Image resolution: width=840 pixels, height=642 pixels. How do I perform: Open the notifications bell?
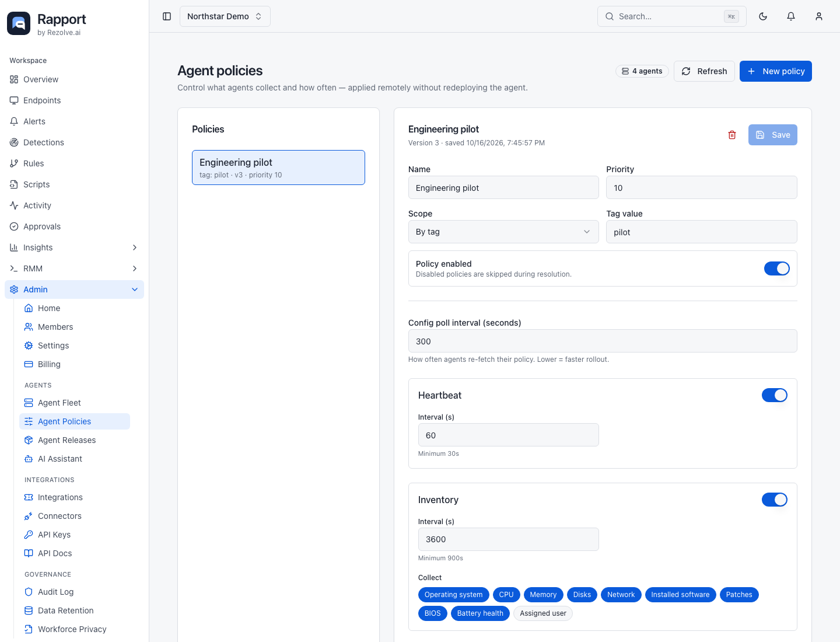coord(791,16)
